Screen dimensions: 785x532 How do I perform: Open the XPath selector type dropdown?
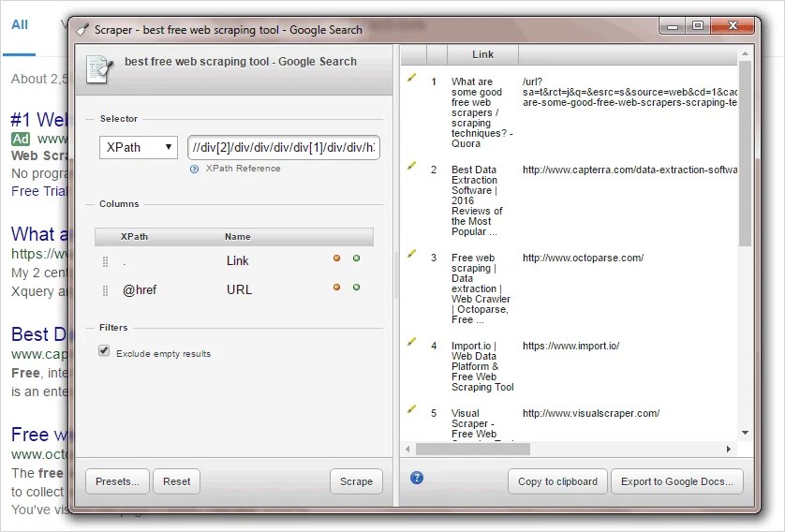[x=139, y=148]
